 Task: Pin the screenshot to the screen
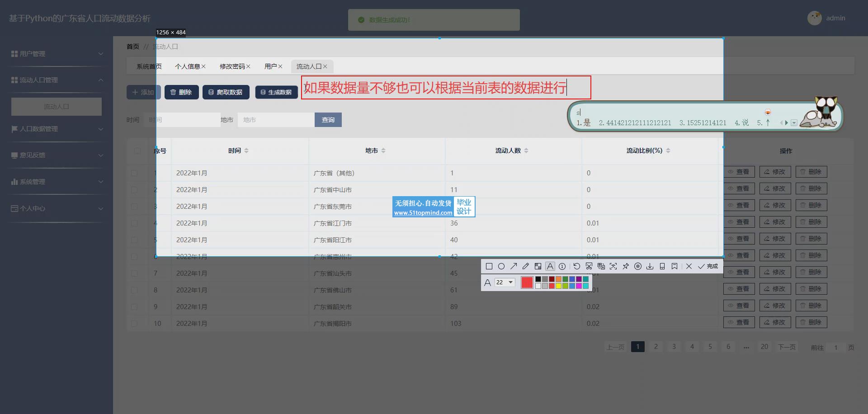[x=625, y=266]
